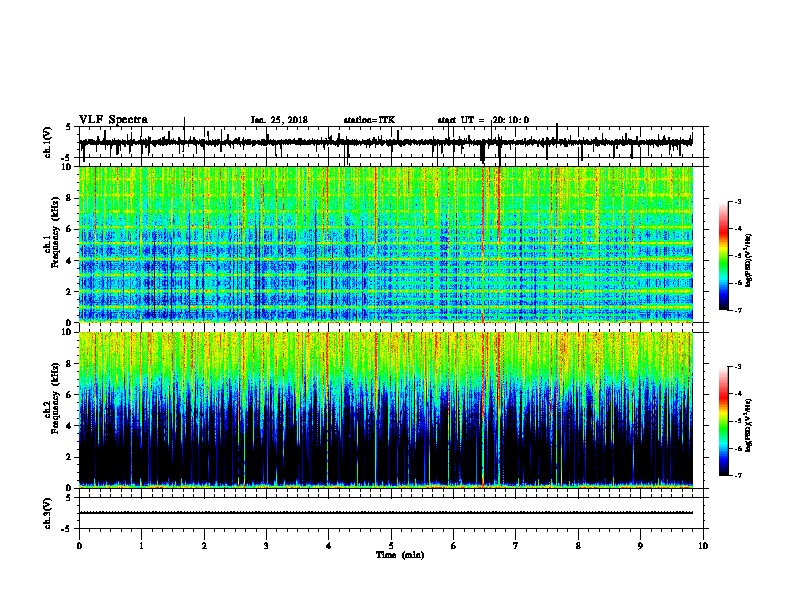Image resolution: width=792 pixels, height=612 pixels.
Task: Click the "station=ITK" header text
Action: pos(369,120)
